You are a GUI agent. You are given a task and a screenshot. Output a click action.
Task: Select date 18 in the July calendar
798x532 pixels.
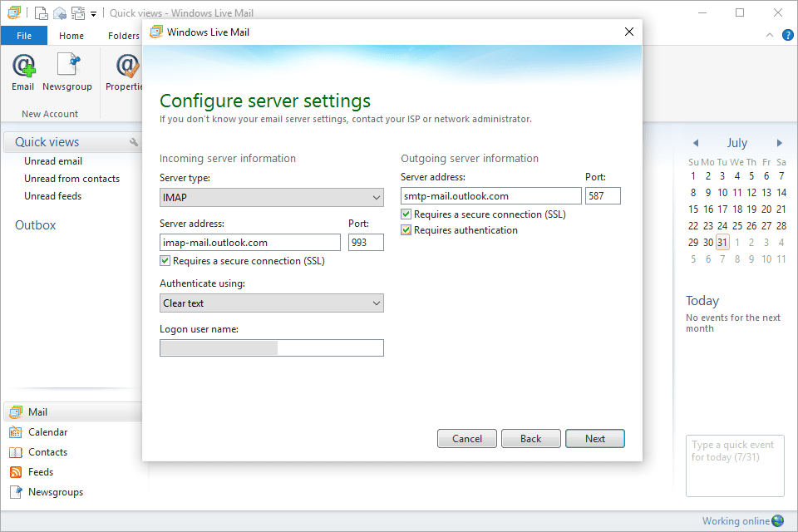click(x=737, y=209)
